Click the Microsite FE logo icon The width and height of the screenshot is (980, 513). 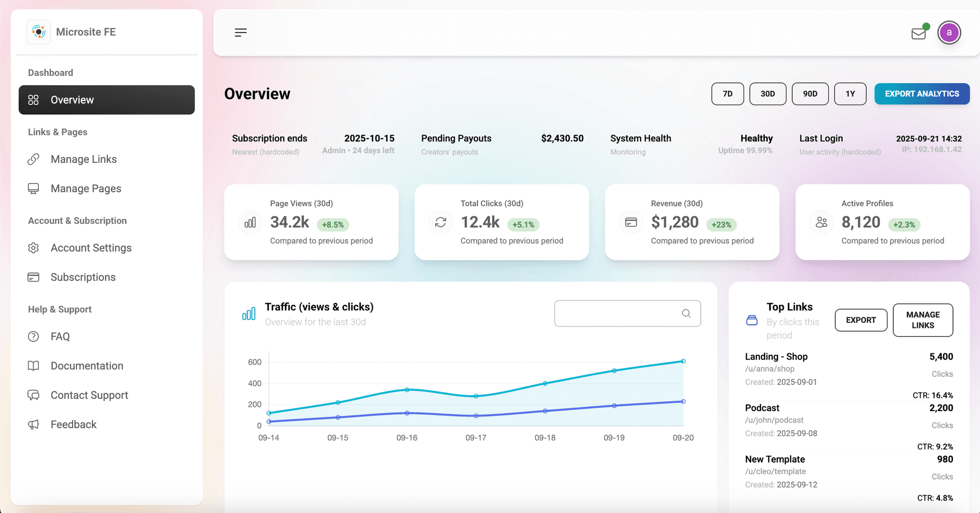(39, 32)
